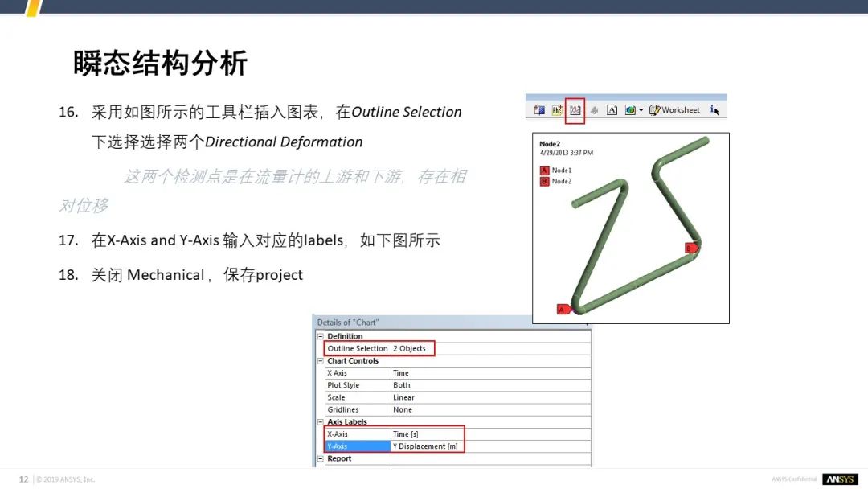Click the colored cube figure toolbar icon
The width and height of the screenshot is (868, 489).
tap(630, 110)
